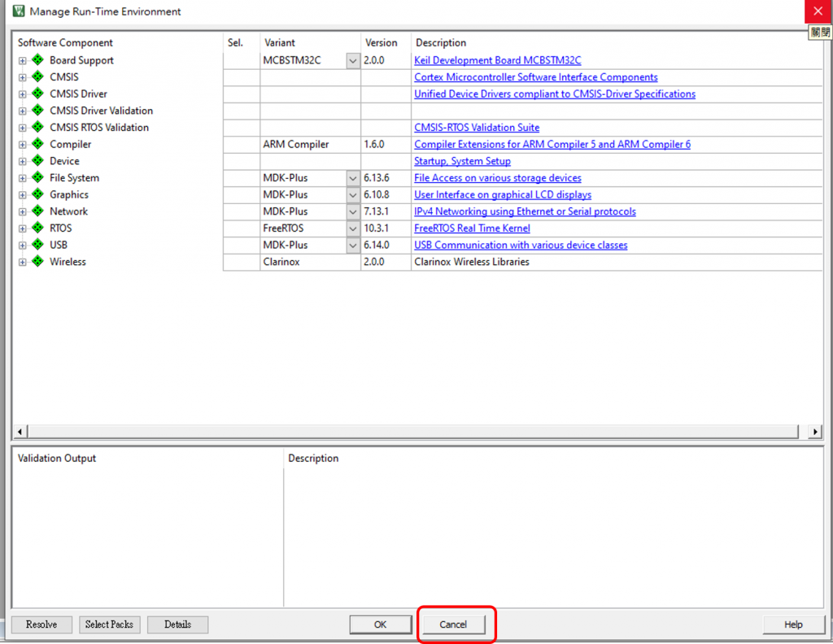Image resolution: width=833 pixels, height=644 pixels.
Task: Click the green diamond icon beside Wireless
Action: (x=37, y=261)
